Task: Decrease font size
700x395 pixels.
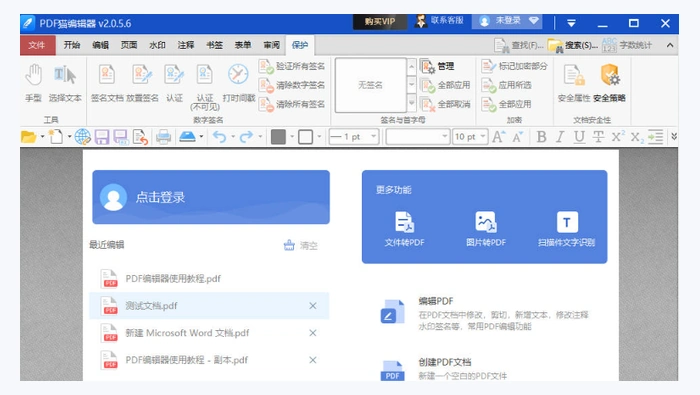Action: 517,137
